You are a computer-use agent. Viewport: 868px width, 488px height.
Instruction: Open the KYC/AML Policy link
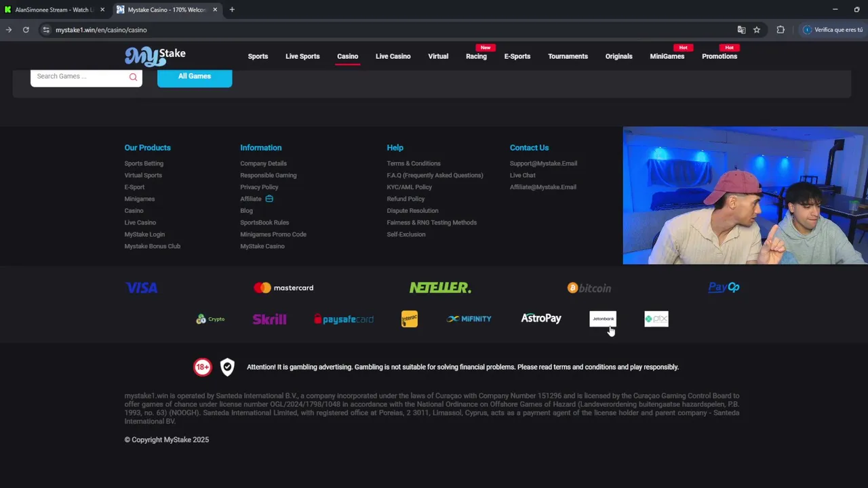pos(409,187)
